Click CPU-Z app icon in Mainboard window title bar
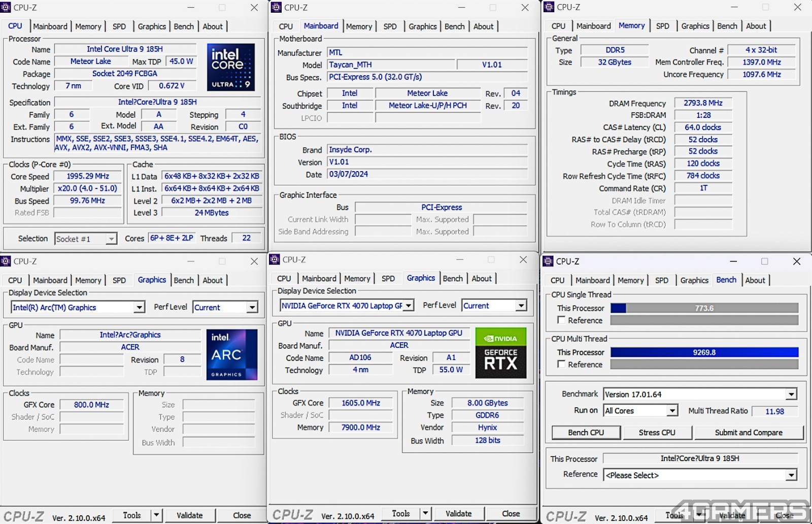The height and width of the screenshot is (524, 812). (x=276, y=7)
